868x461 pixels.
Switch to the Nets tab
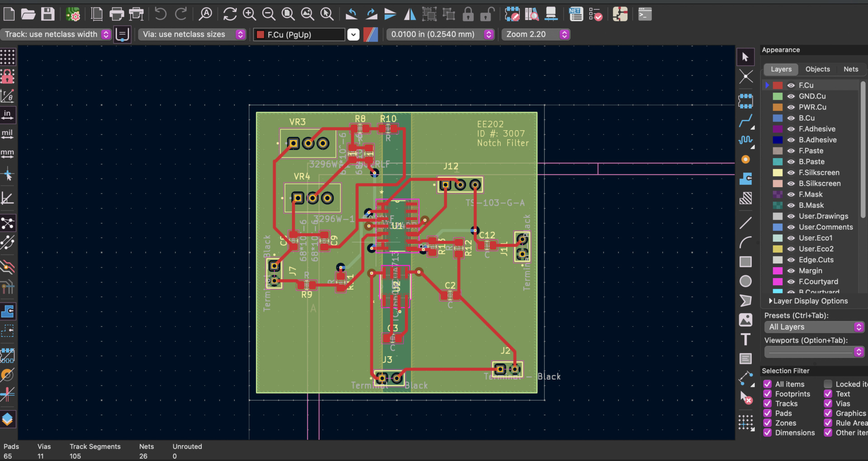(850, 69)
